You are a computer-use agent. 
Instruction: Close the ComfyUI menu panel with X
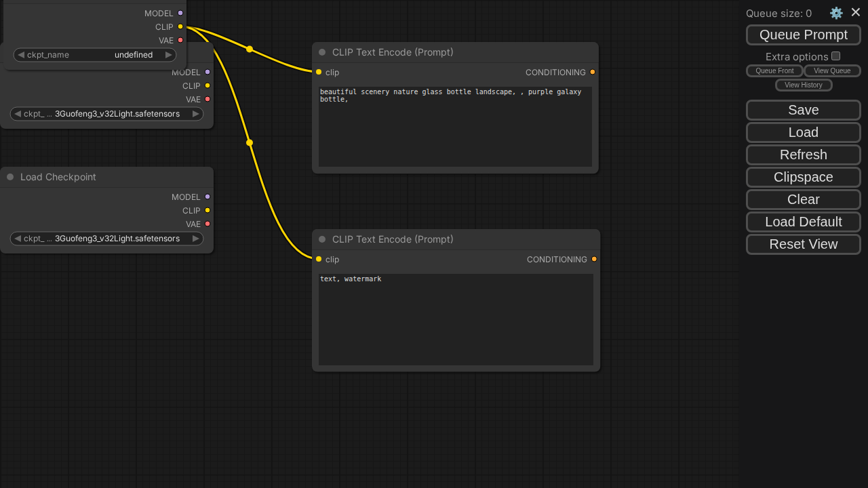[856, 12]
